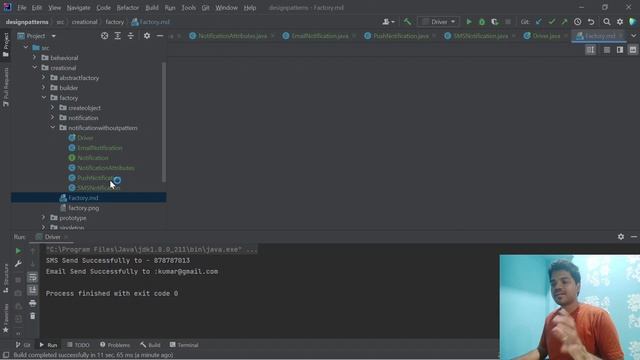Run the Driver configuration from the toolbar
Screen dimensions: 640x360
[x=469, y=22]
